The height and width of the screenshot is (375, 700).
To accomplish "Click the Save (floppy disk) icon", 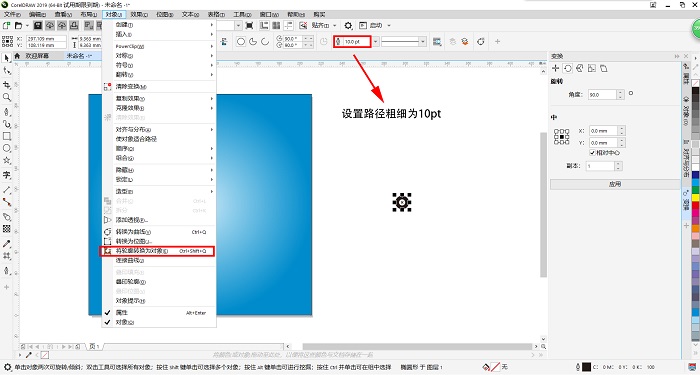I will point(38,25).
